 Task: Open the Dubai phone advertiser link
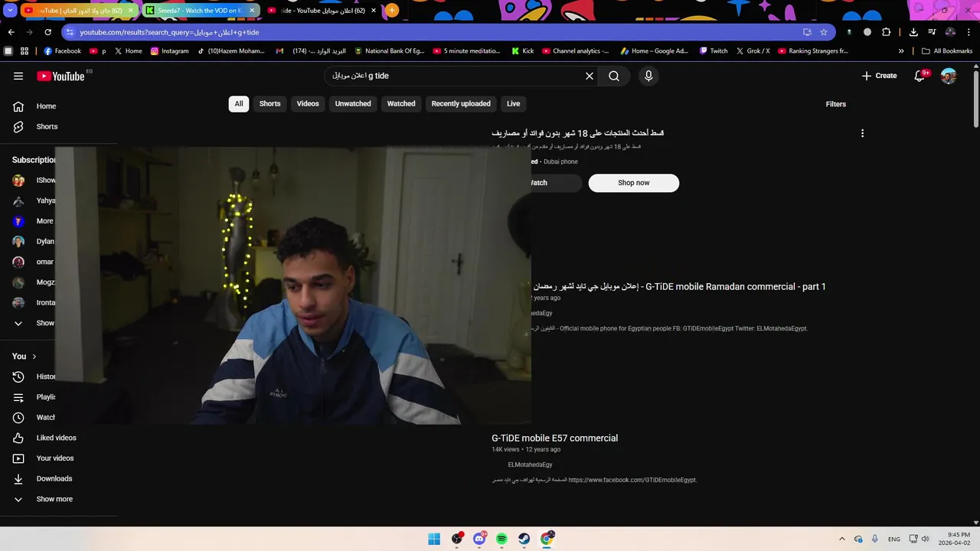[560, 162]
